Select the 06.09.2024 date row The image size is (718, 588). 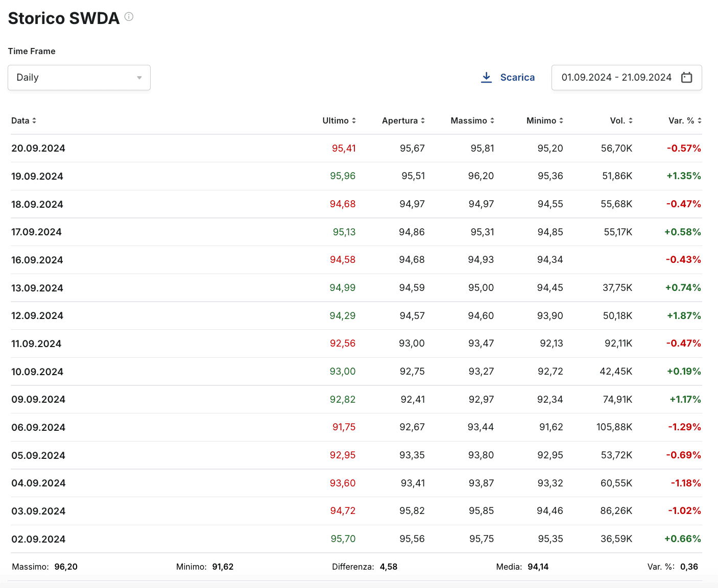(x=356, y=427)
